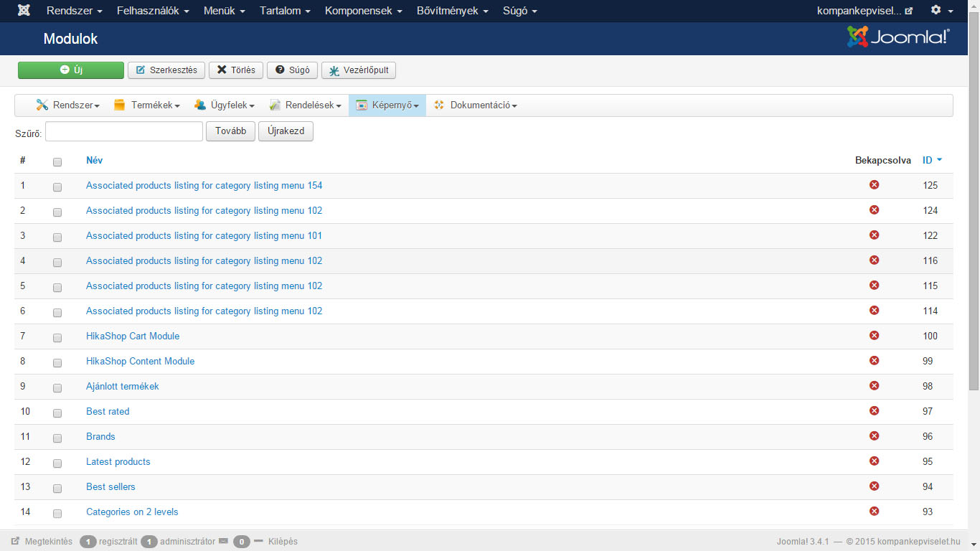Check the Brands row checkbox
The height and width of the screenshot is (551, 980).
pyautogui.click(x=57, y=438)
